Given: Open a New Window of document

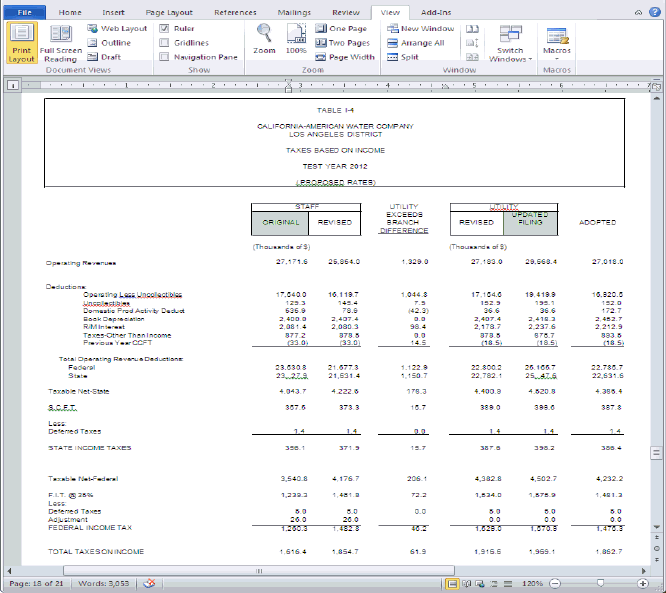Looking at the screenshot, I should [x=420, y=29].
